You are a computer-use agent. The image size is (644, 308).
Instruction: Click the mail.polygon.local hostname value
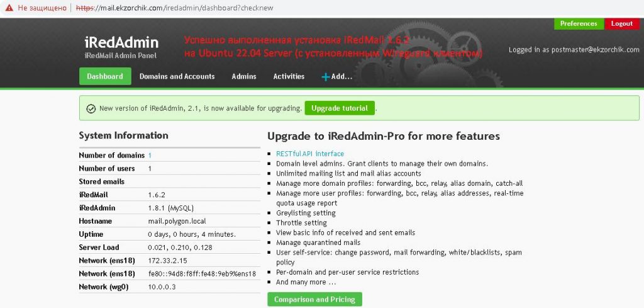(177, 221)
